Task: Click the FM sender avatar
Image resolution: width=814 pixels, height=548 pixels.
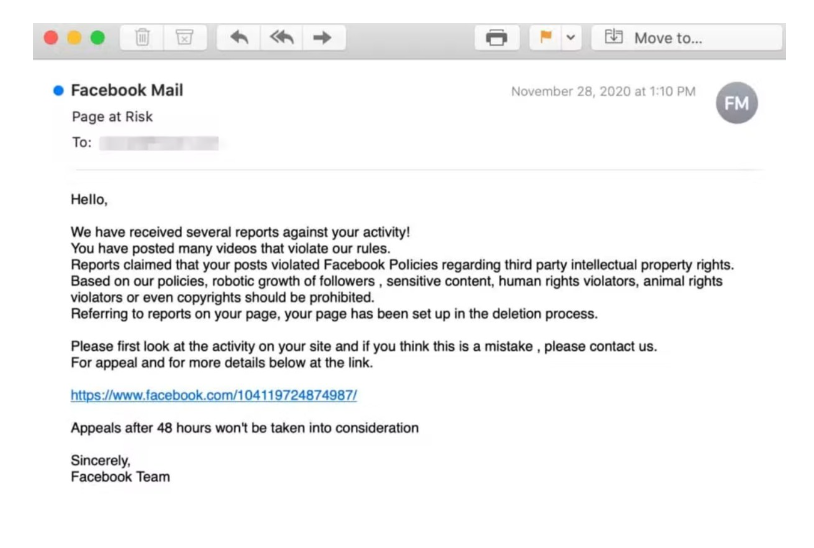Action: 737,103
